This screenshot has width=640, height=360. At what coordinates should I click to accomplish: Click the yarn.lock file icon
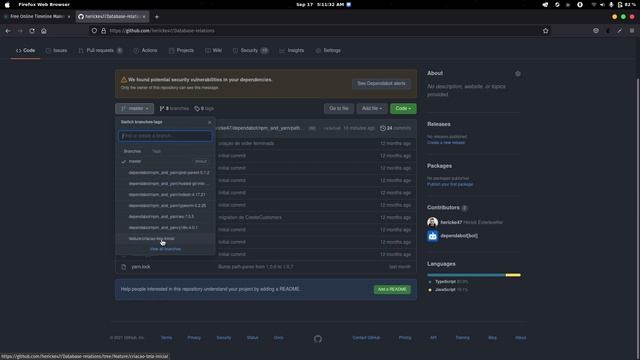coord(124,267)
